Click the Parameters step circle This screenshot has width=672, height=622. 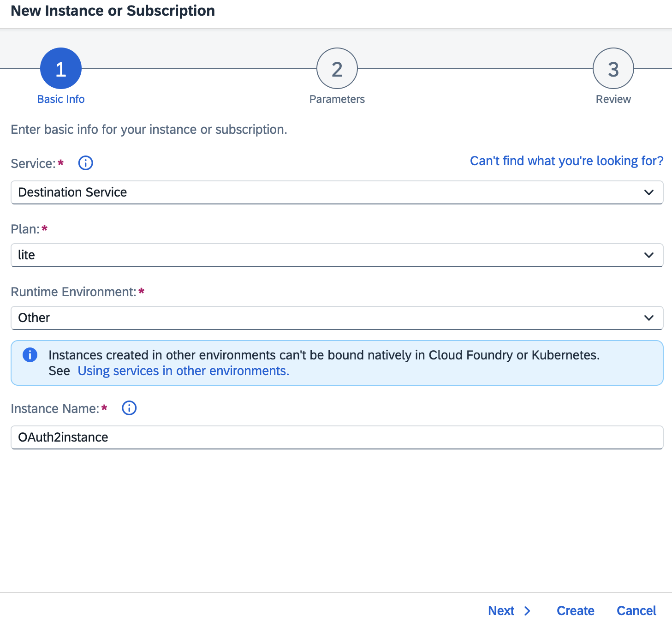coord(337,68)
